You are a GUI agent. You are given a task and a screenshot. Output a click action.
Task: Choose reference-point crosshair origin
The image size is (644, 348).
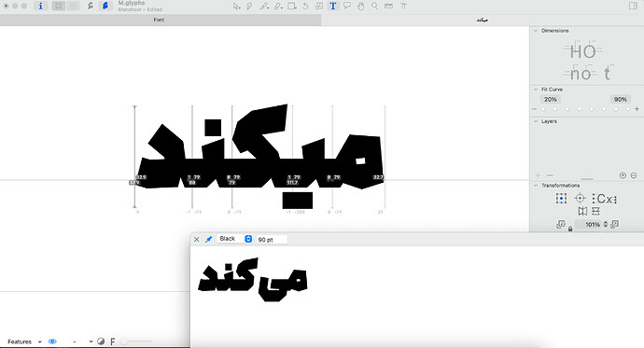tap(580, 199)
